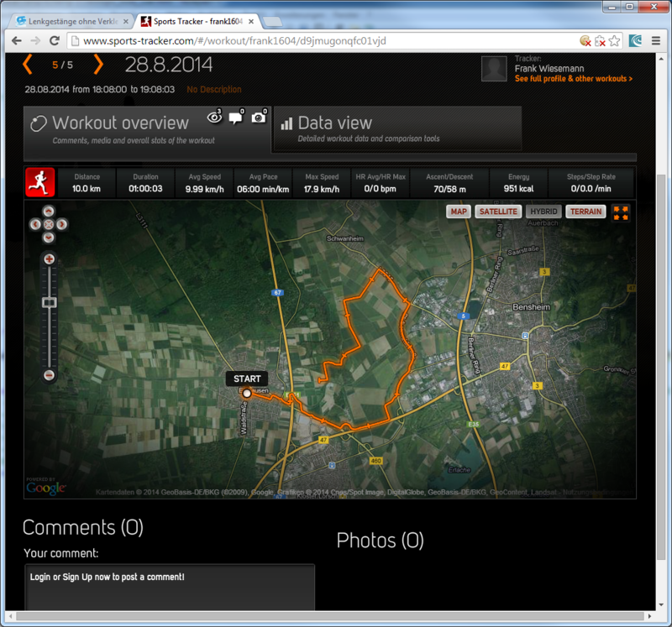Click the Duration 01:00:03 stat
The height and width of the screenshot is (627, 672).
coord(145,183)
